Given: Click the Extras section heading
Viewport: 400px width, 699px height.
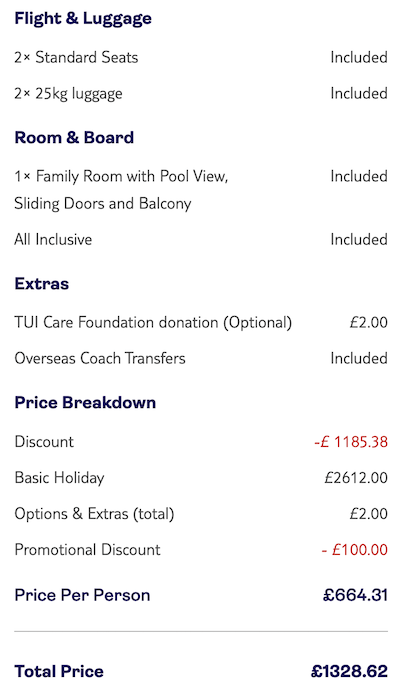Looking at the screenshot, I should (x=41, y=284).
